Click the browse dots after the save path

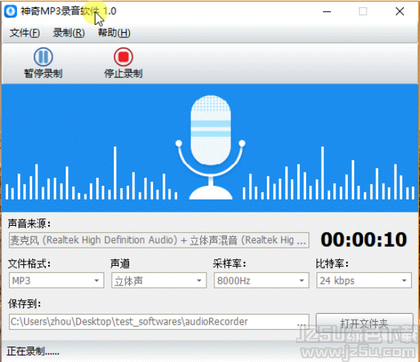pyautogui.click(x=301, y=323)
